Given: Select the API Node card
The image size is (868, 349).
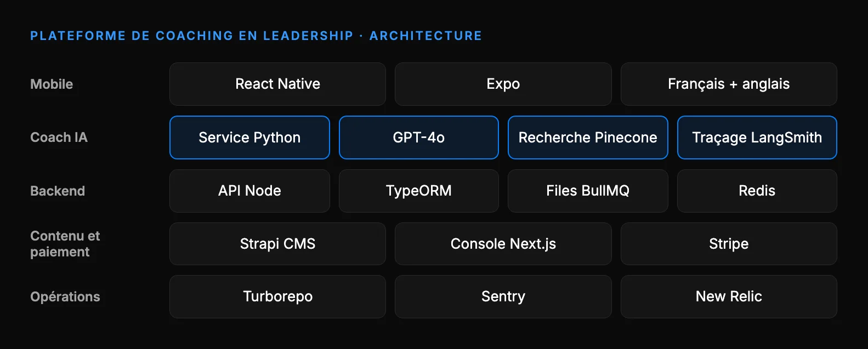Looking at the screenshot, I should [x=249, y=191].
